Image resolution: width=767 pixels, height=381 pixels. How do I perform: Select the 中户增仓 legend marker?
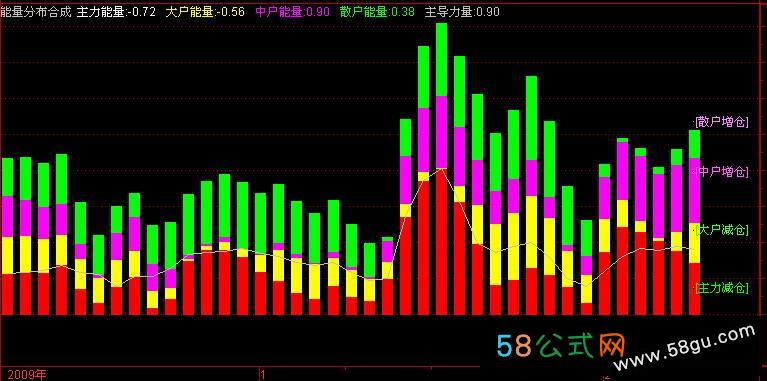click(722, 172)
